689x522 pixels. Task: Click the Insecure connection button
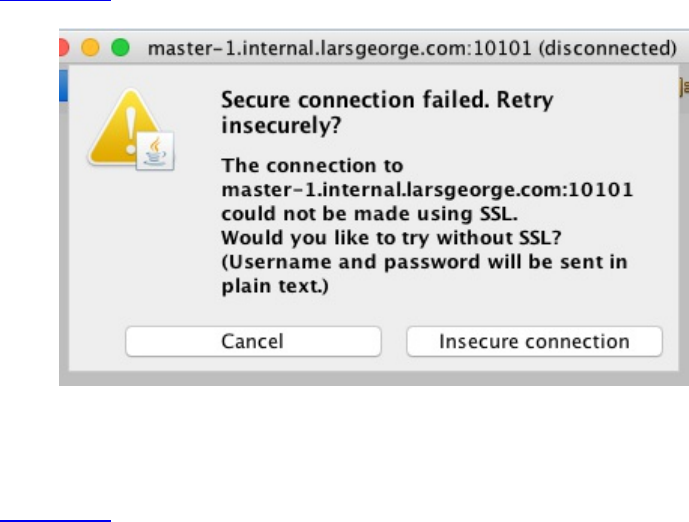[x=534, y=342]
